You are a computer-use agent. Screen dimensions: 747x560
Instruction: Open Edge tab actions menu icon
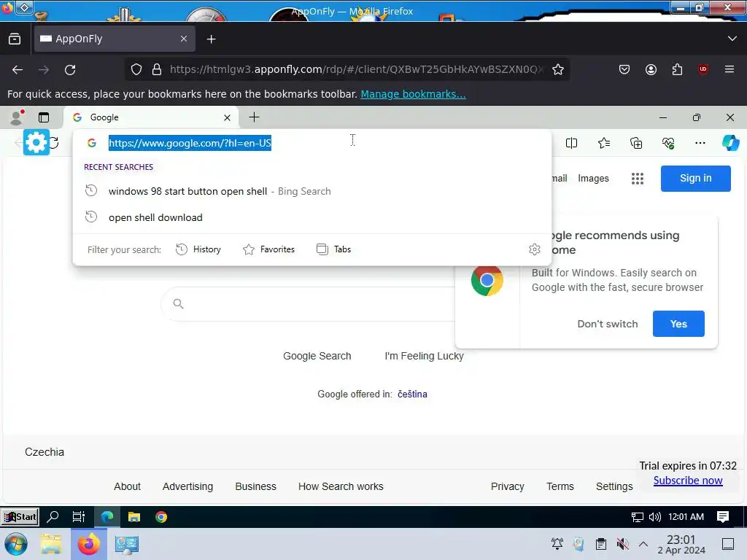pos(44,117)
